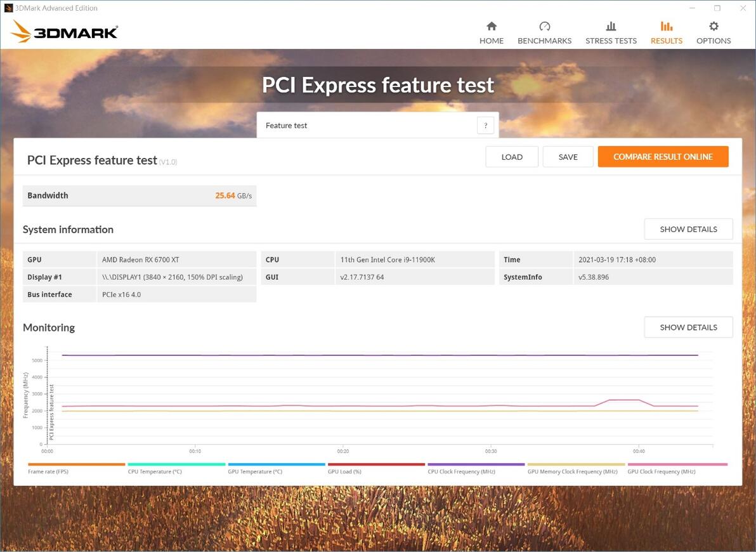Image resolution: width=756 pixels, height=552 pixels.
Task: Toggle Frame rate (FPS) legend
Action: pos(76,468)
